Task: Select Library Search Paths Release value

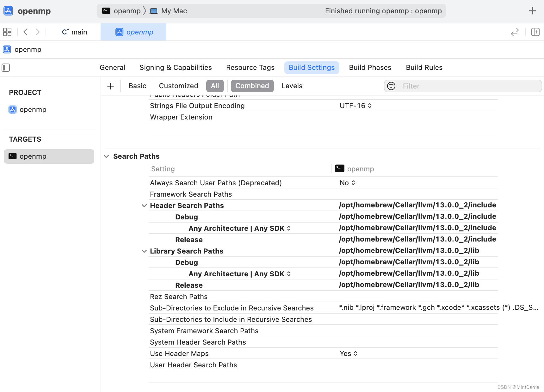Action: (x=409, y=285)
